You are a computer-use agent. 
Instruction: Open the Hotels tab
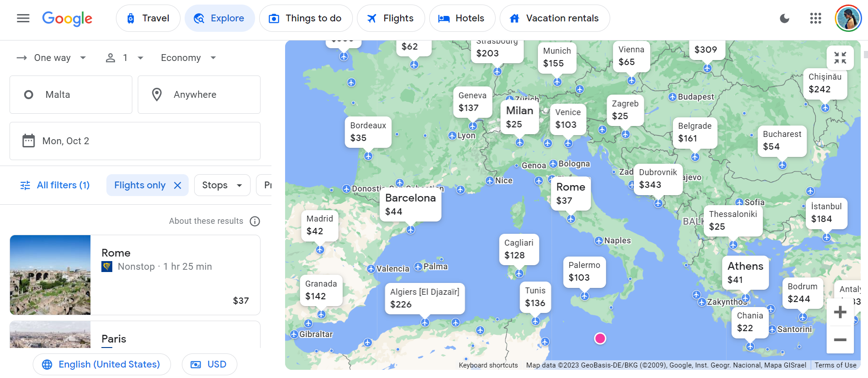click(462, 18)
